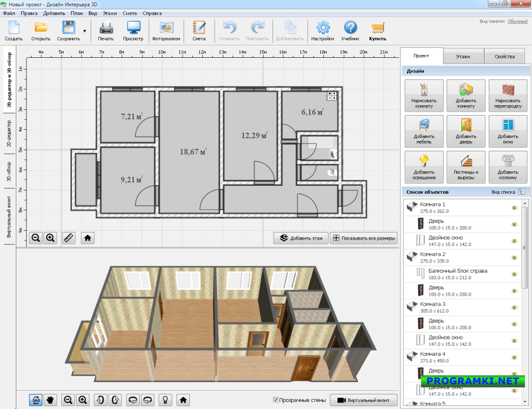Click the Виртуальный визит button
Viewport: 532px width, 409px height.
364,400
